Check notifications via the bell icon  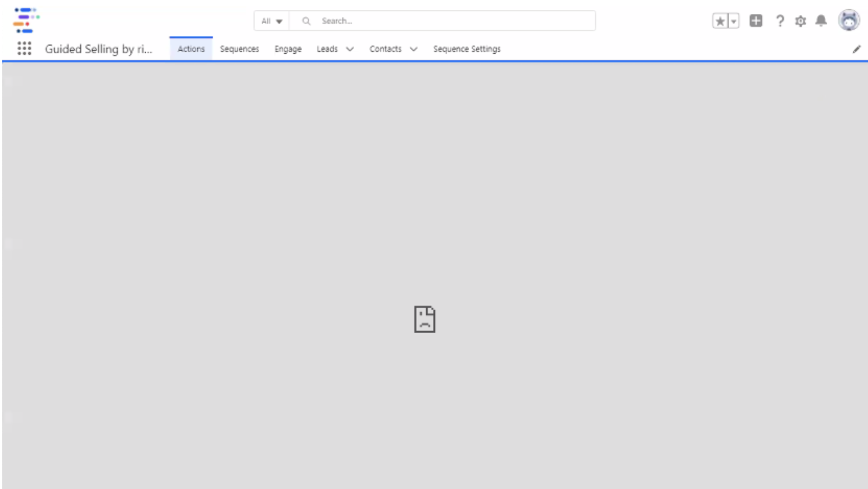tap(821, 21)
